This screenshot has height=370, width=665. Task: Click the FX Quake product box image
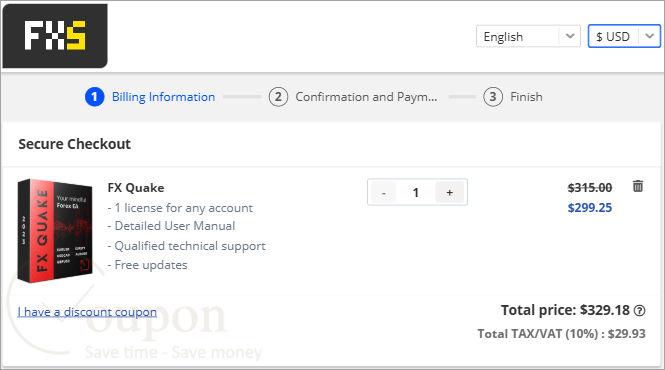click(55, 231)
